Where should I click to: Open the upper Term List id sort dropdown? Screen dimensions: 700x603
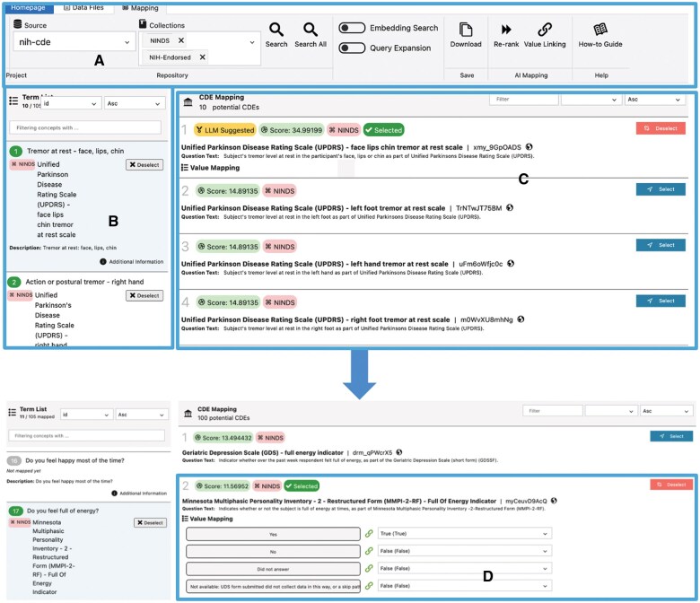tap(70, 103)
